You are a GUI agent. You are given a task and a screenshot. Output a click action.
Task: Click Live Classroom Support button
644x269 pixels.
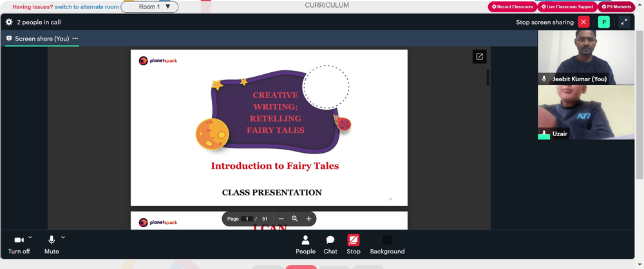[x=567, y=7]
